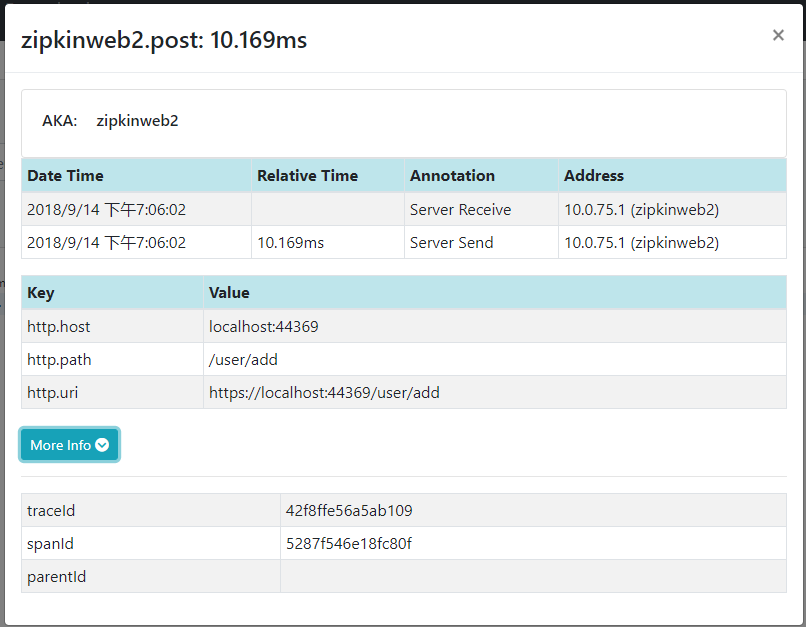Select the Server Send annotation cell

click(x=481, y=243)
